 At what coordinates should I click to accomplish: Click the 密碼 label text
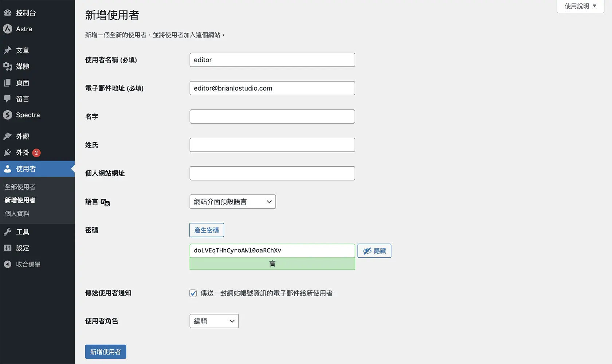coord(92,230)
